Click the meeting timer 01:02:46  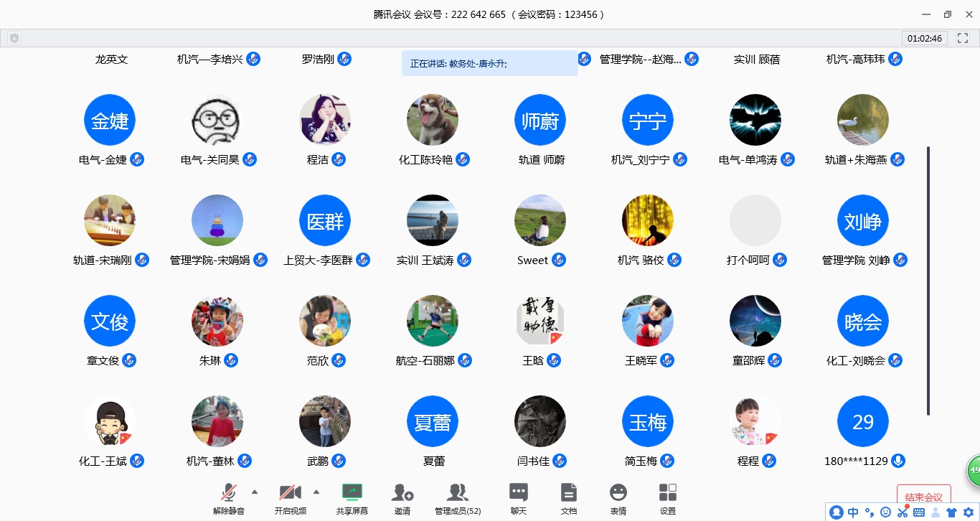(x=924, y=38)
